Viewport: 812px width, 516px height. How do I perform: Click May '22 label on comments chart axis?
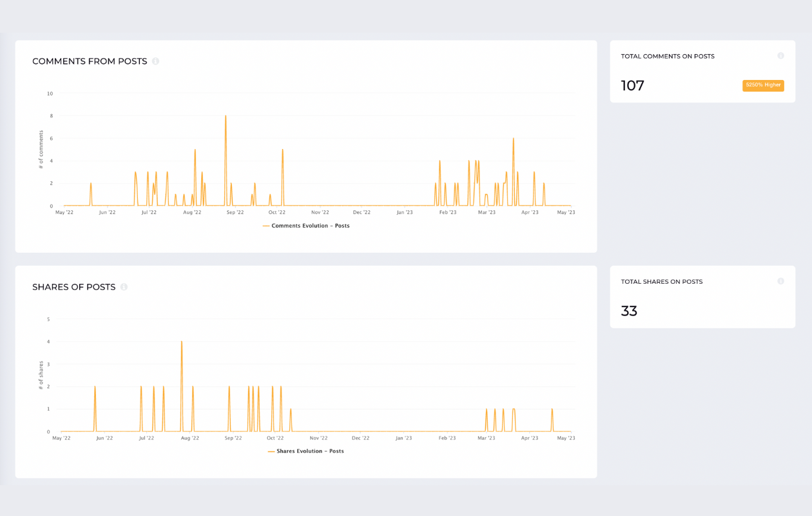point(64,212)
